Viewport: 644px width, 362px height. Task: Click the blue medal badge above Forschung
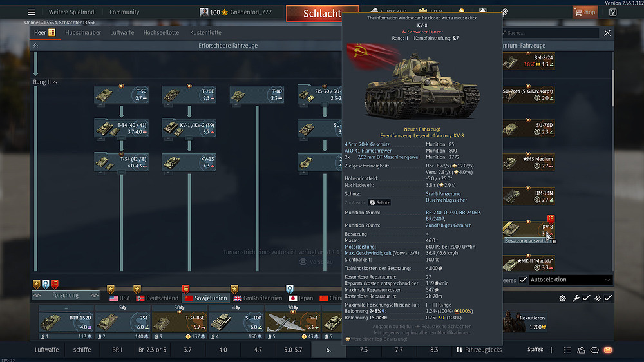coord(46,284)
